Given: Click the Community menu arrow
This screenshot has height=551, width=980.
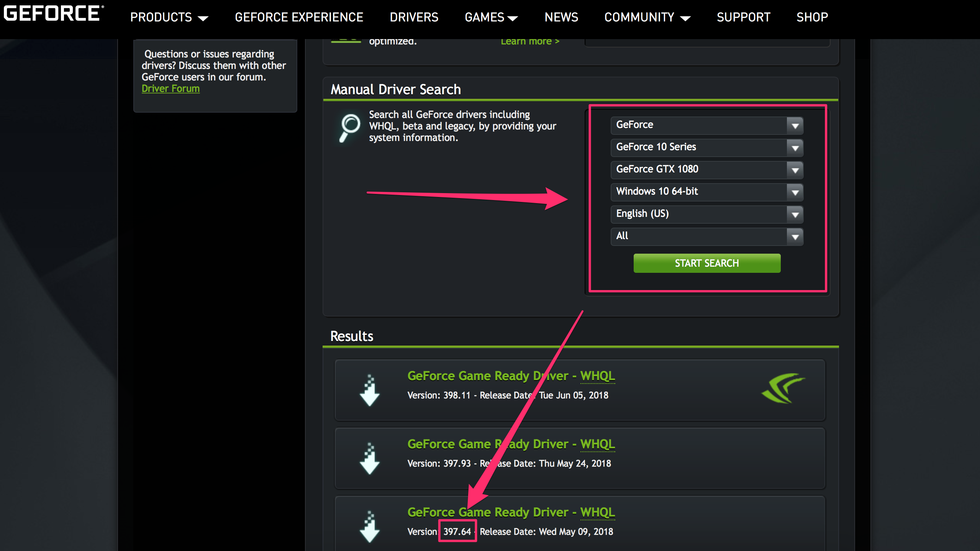Looking at the screenshot, I should [685, 18].
